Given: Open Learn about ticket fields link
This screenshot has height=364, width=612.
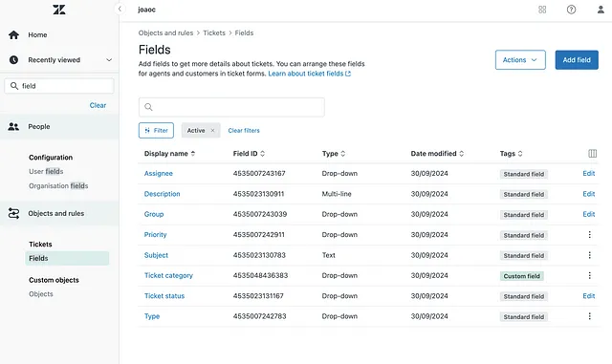Looking at the screenshot, I should 309,74.
